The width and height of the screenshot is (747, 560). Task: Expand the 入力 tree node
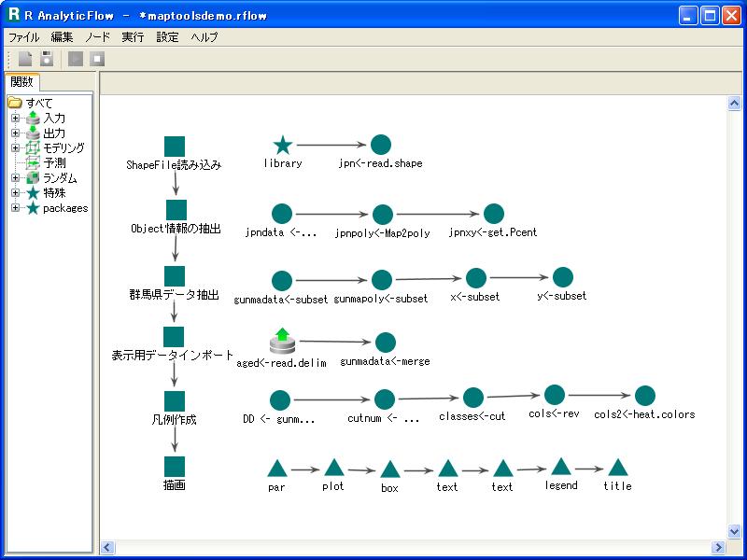click(15, 119)
